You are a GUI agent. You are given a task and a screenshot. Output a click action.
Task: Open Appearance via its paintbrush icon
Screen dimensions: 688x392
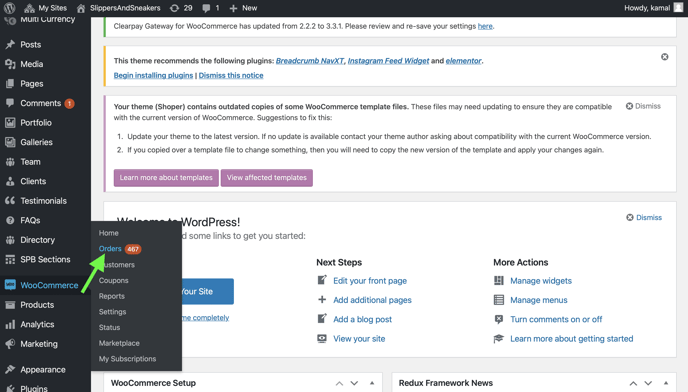(10, 370)
